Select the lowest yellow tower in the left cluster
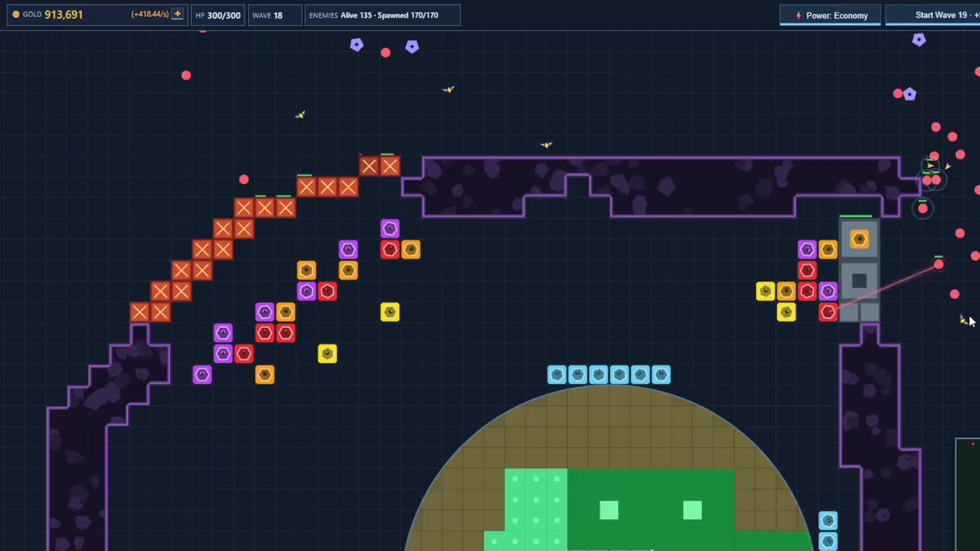Viewport: 980px width, 551px height. coord(328,353)
